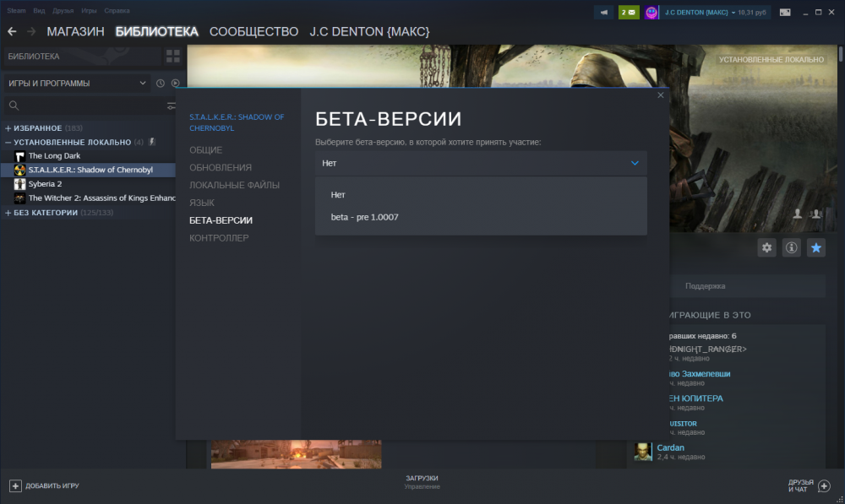Click the game info icon
Screen dimensions: 845x504
pos(792,247)
